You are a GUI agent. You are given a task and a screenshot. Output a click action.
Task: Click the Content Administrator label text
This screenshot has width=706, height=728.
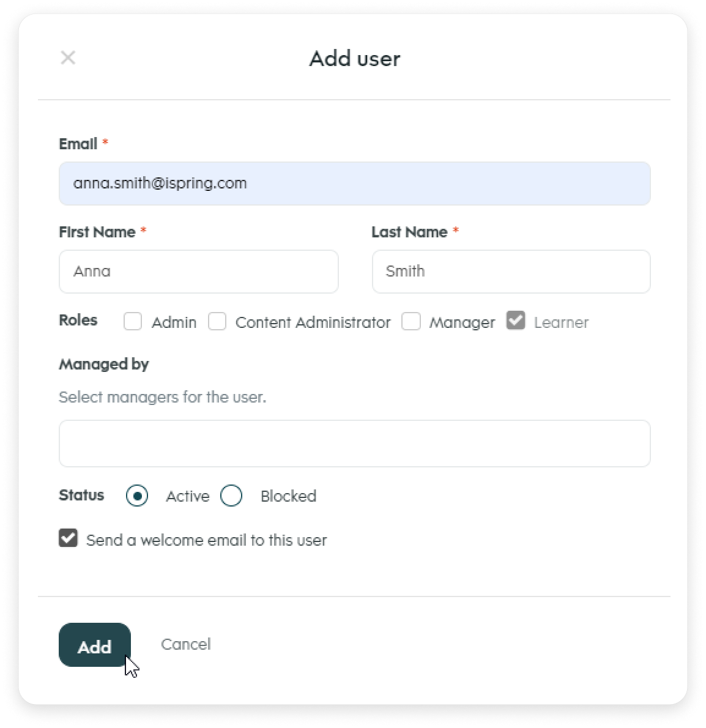point(313,322)
